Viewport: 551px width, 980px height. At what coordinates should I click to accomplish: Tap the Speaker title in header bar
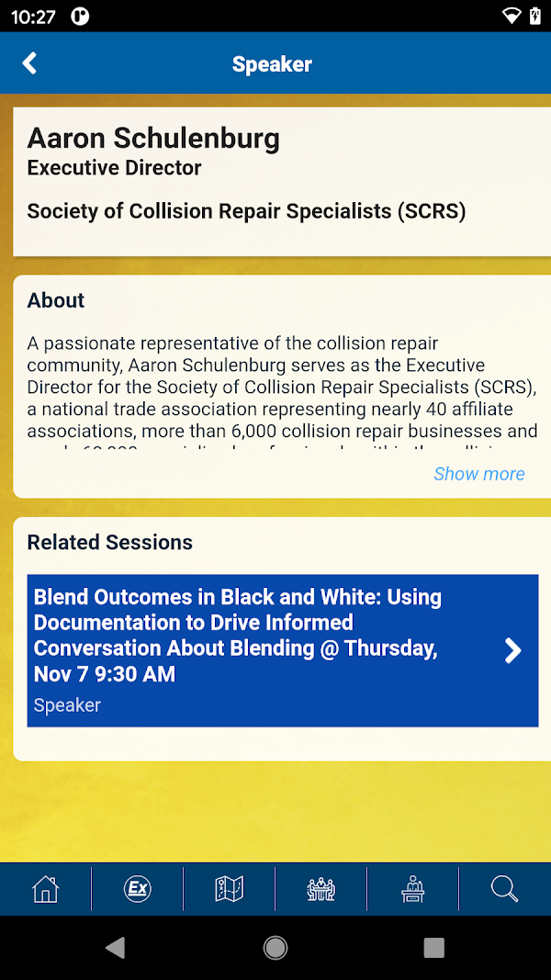[x=273, y=63]
